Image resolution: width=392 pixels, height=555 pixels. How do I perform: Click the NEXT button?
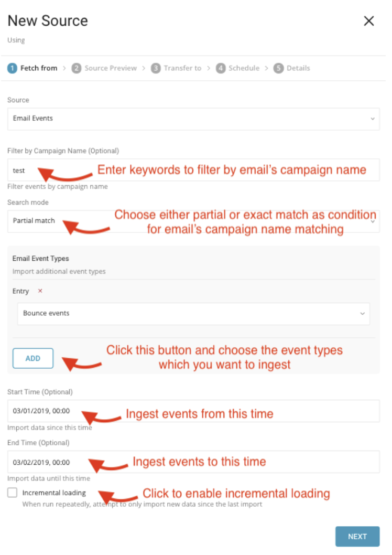[357, 536]
